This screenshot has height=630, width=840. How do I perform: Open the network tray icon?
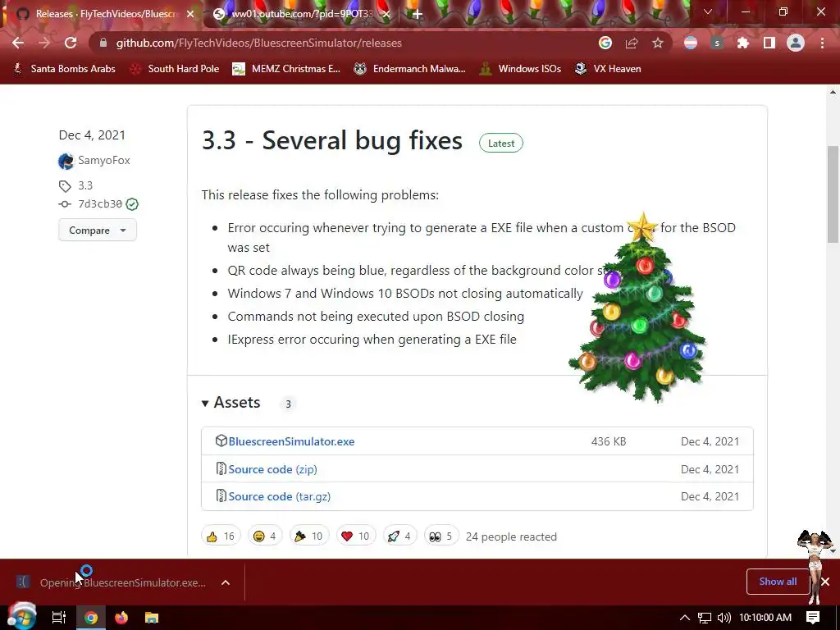[705, 618]
